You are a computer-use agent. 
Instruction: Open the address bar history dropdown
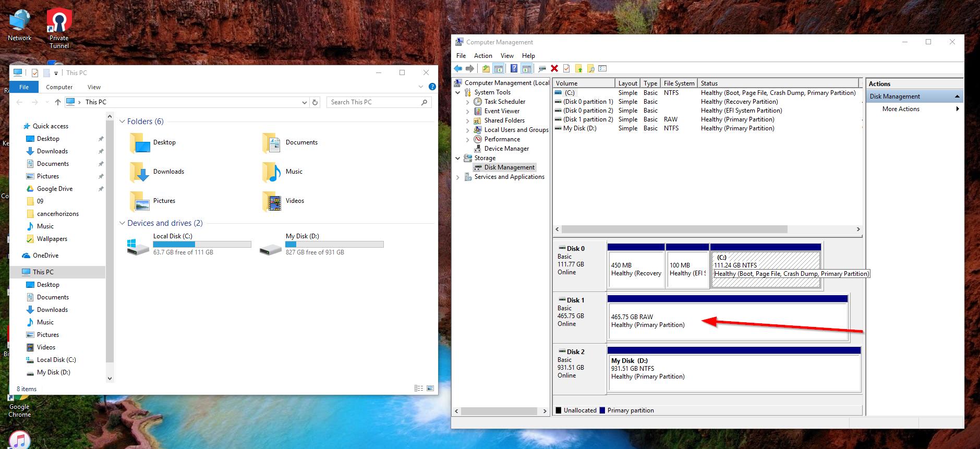click(305, 103)
